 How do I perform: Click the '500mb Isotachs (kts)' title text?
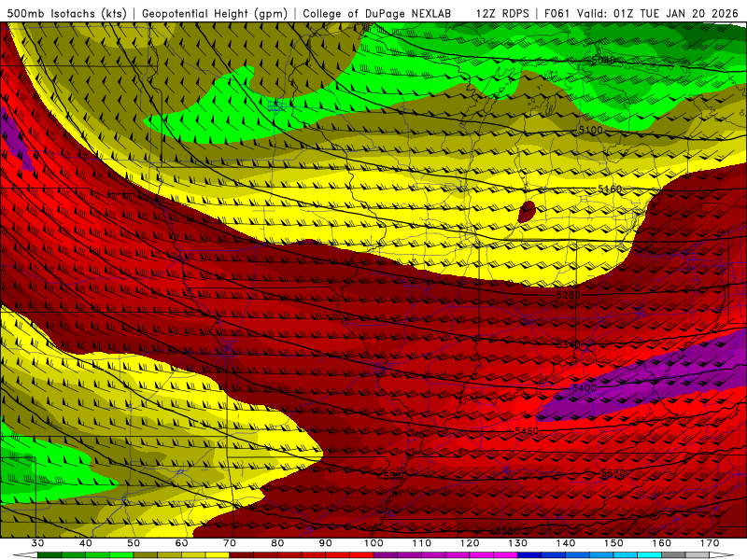tap(66, 13)
